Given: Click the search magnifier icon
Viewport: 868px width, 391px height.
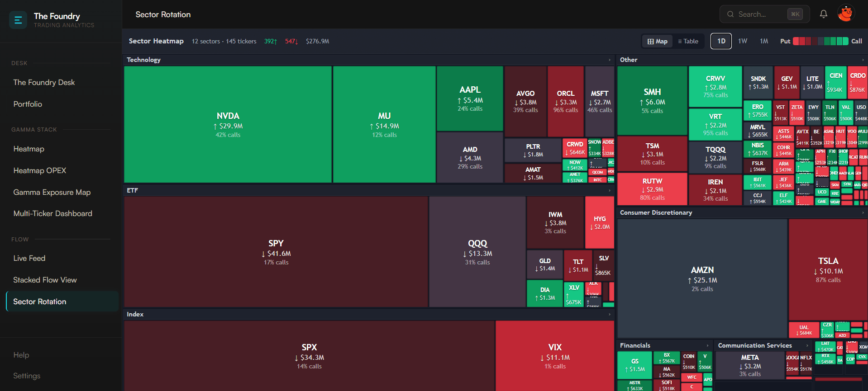Looking at the screenshot, I should pyautogui.click(x=730, y=14).
